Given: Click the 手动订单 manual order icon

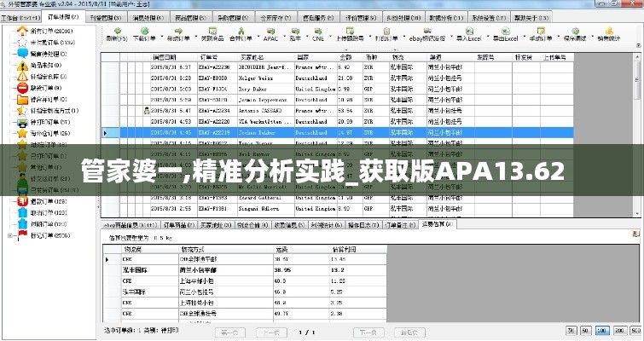Looking at the screenshot, I should (x=541, y=32).
